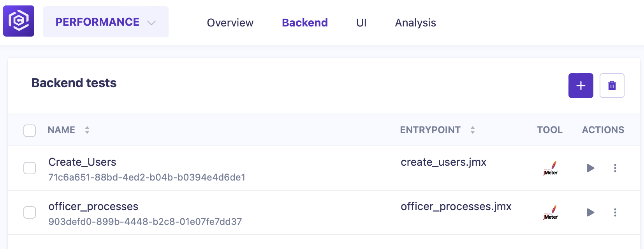Sort tests by Name column
Screen dimensions: 644x249
(x=87, y=130)
